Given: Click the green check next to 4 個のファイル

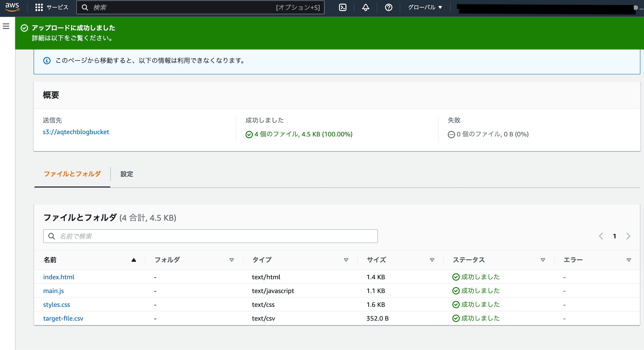Looking at the screenshot, I should point(249,135).
